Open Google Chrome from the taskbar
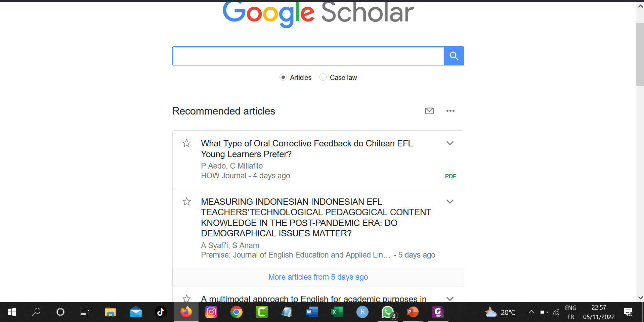The height and width of the screenshot is (322, 644). 237,312
